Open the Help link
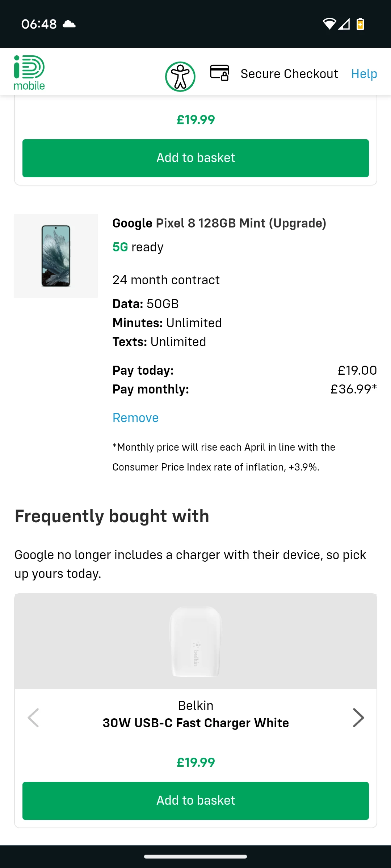391x868 pixels. click(364, 74)
